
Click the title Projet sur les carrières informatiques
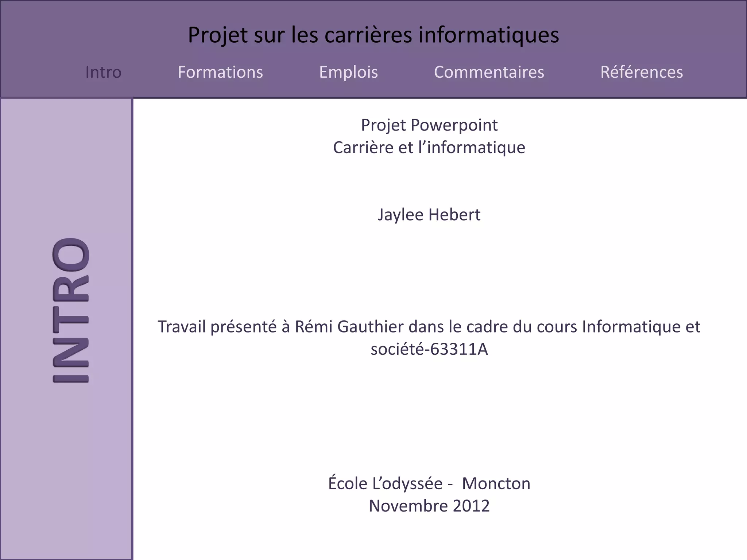pos(373,35)
